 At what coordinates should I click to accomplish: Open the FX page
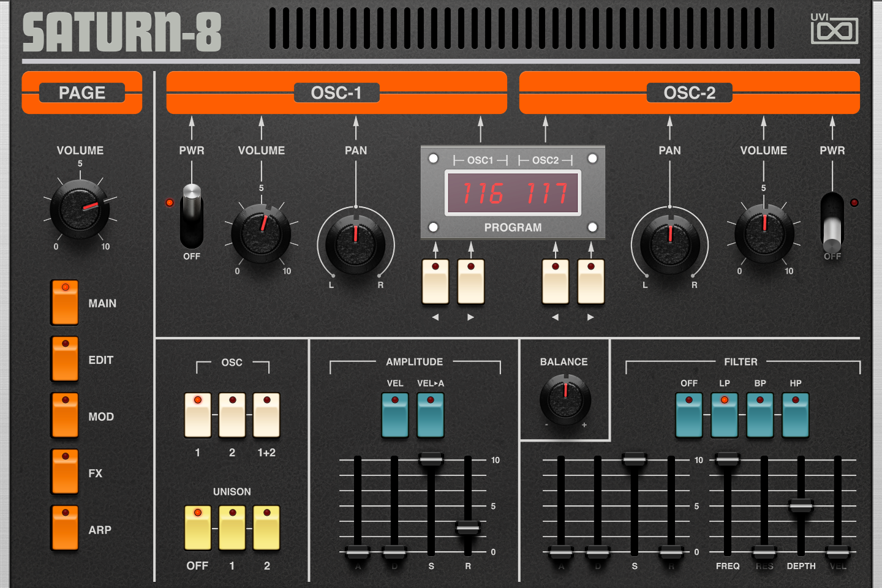click(x=64, y=473)
